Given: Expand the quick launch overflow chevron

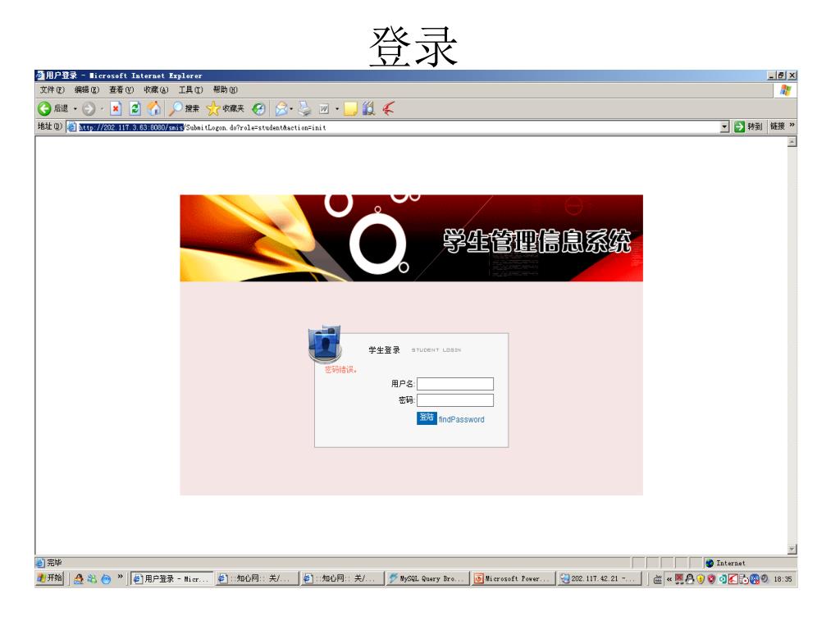Looking at the screenshot, I should (x=120, y=577).
